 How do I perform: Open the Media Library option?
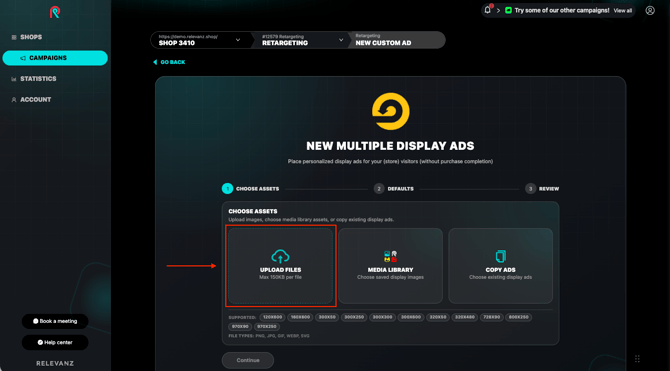391,265
